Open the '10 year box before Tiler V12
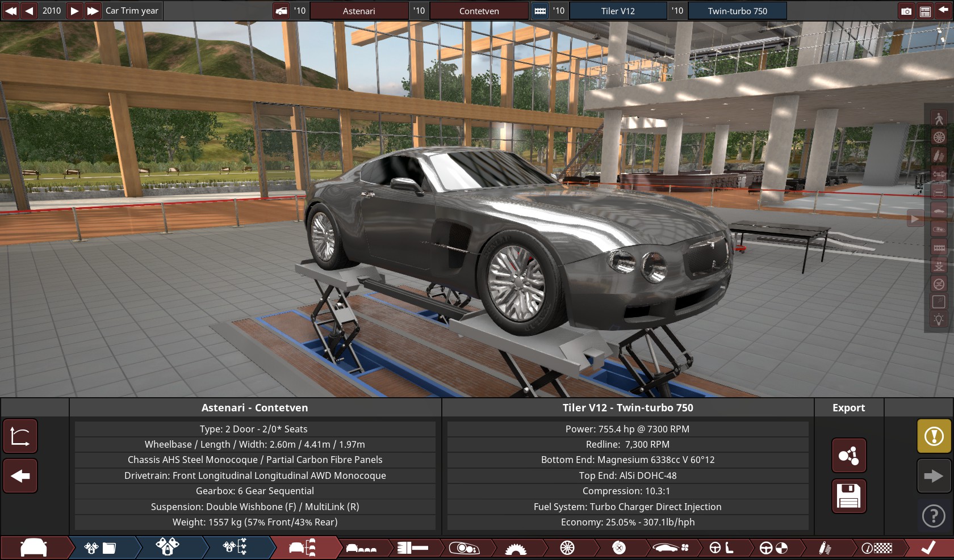Viewport: 954px width, 560px height. click(x=559, y=11)
